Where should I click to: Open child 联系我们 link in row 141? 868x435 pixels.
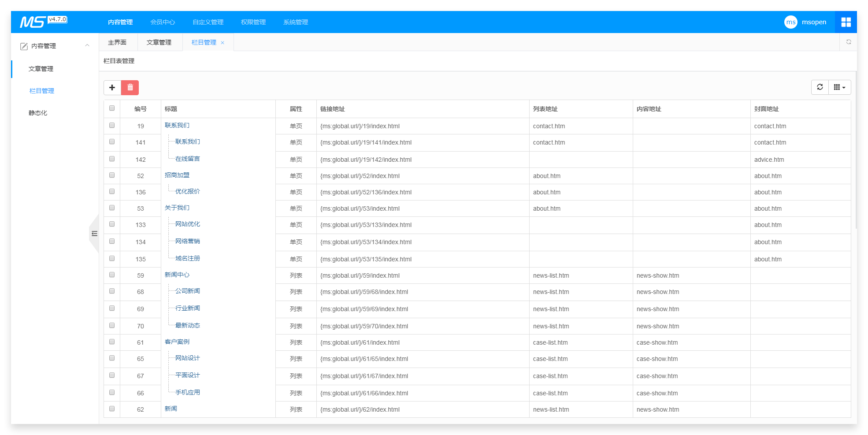pyautogui.click(x=188, y=141)
